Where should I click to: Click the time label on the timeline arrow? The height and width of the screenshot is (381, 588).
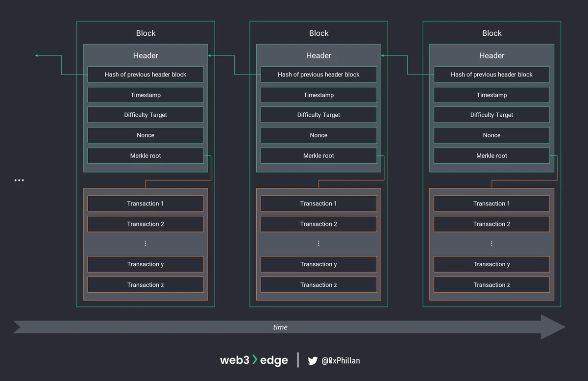tap(280, 327)
